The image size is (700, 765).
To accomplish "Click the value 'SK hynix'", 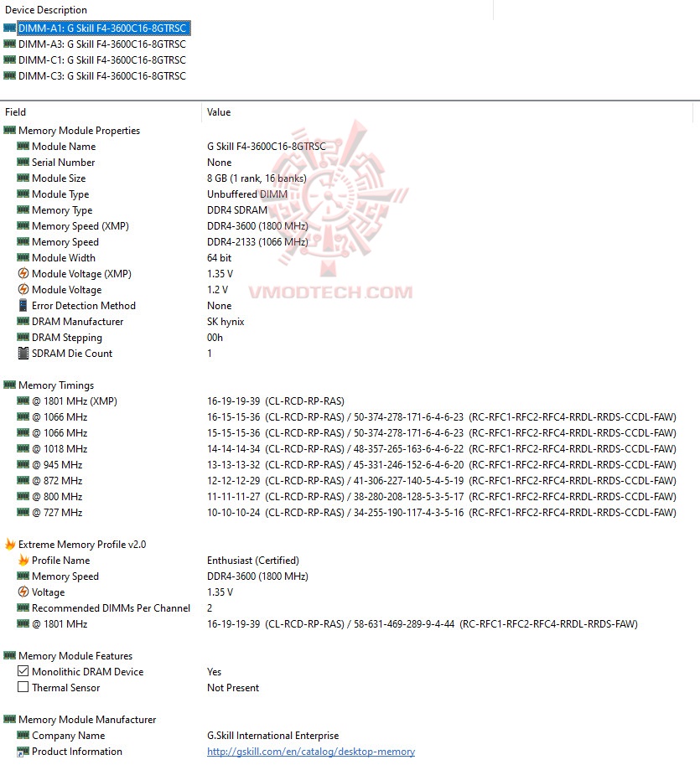I will click(226, 322).
